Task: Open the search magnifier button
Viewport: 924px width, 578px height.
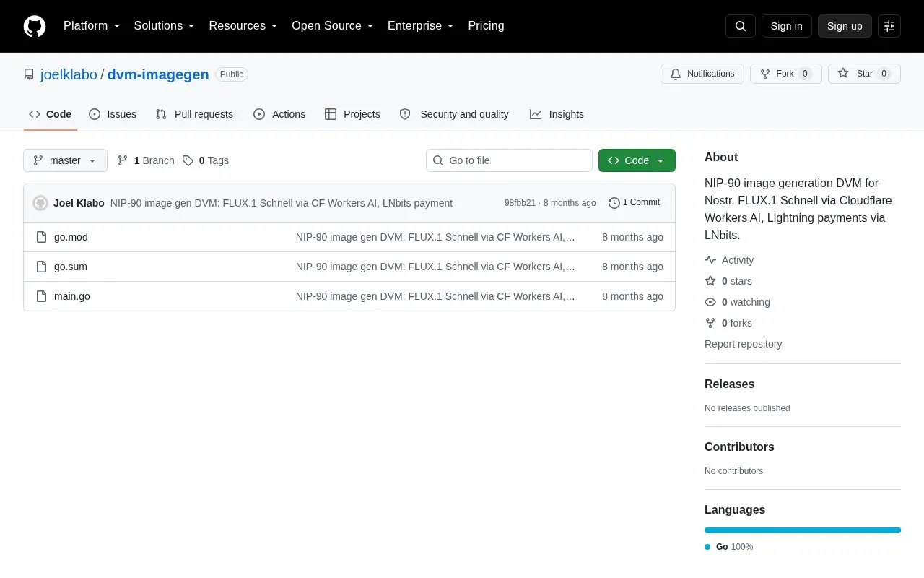Action: [741, 26]
